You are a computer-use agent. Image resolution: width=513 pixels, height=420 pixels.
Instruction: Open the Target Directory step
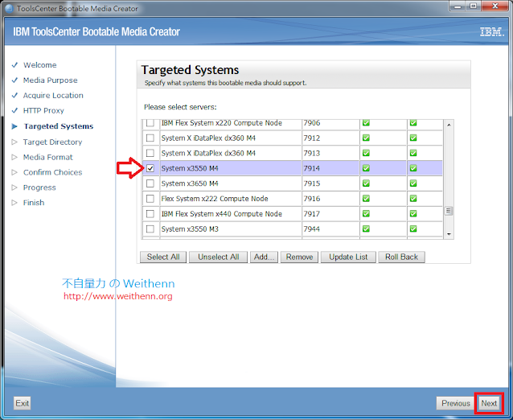pos(53,142)
